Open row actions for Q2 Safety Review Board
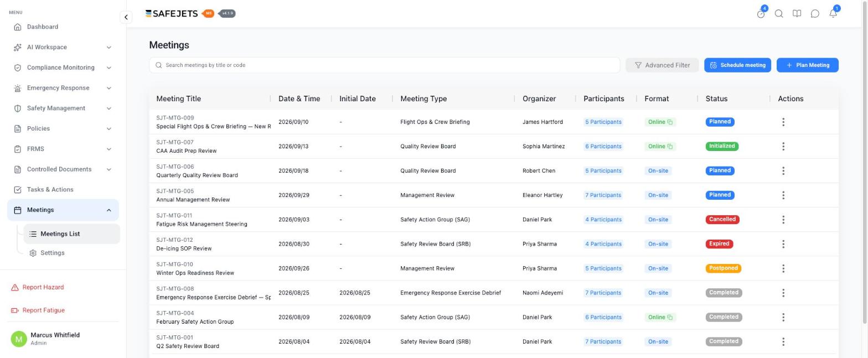 coord(783,341)
